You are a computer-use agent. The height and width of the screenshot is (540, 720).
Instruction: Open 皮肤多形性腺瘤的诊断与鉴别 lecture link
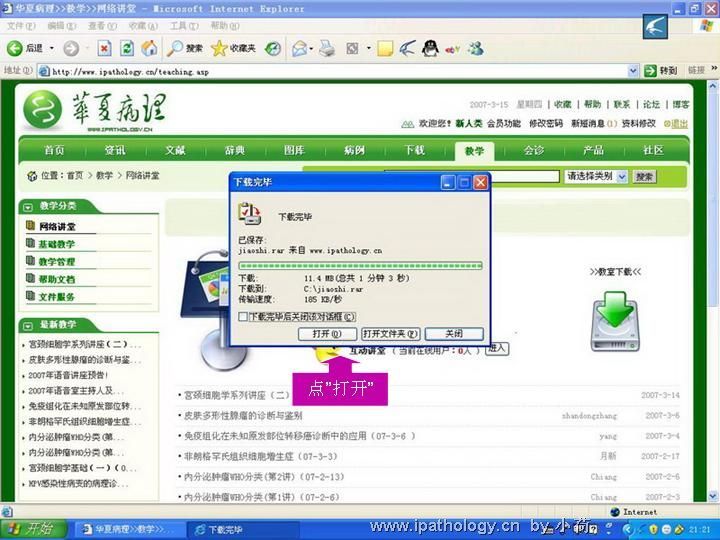pyautogui.click(x=243, y=416)
